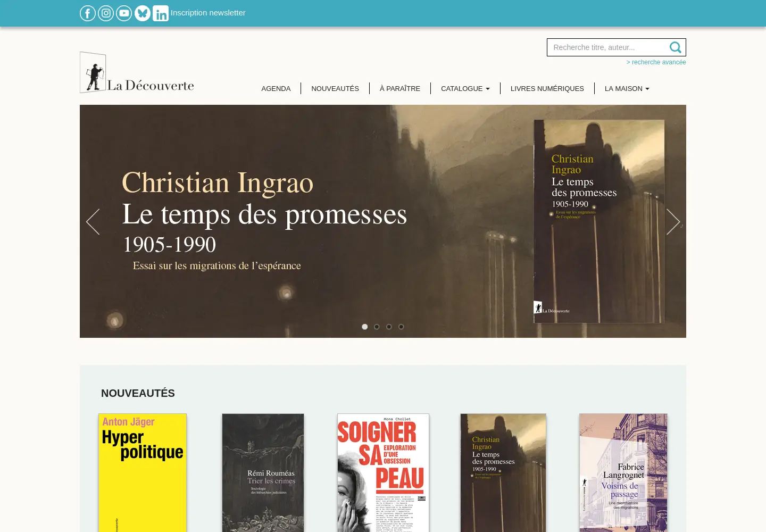The width and height of the screenshot is (766, 532).
Task: Open the Trier les crimes book cover
Action: pyautogui.click(x=263, y=473)
